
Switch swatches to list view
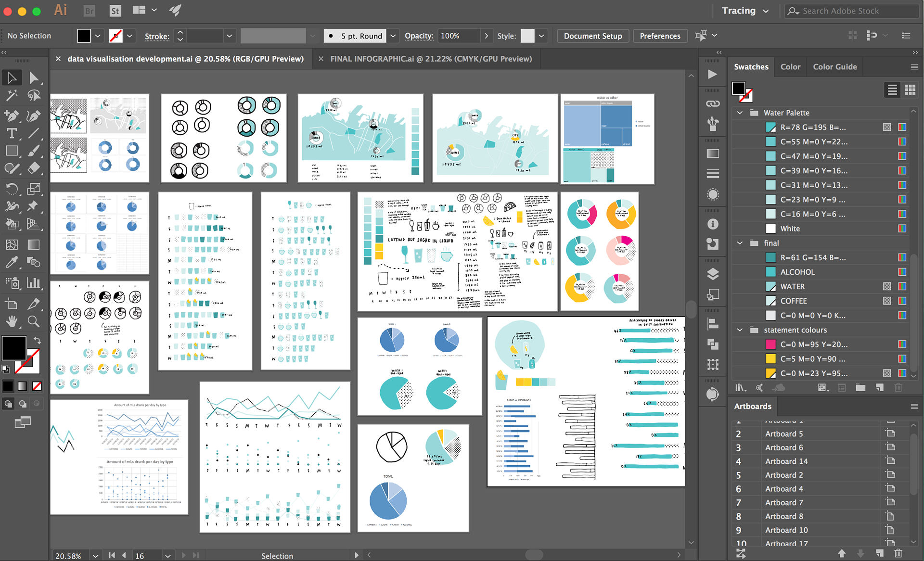point(892,90)
